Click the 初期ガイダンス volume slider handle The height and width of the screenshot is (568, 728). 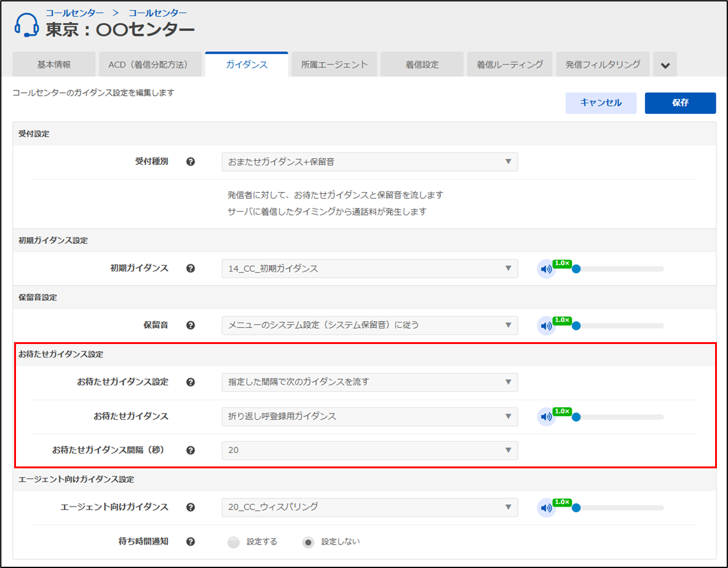pyautogui.click(x=576, y=269)
